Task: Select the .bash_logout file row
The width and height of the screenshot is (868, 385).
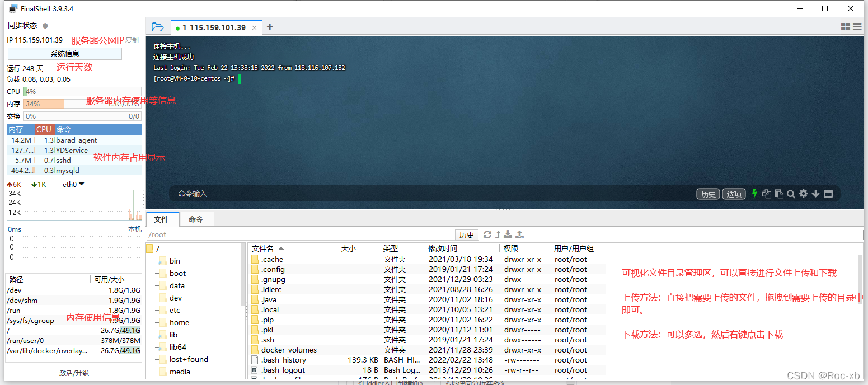Action: tap(428, 370)
